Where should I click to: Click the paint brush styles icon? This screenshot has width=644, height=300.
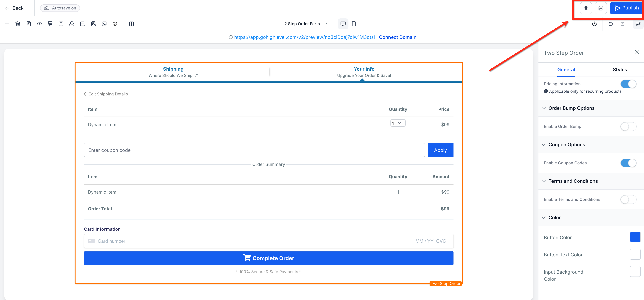50,24
